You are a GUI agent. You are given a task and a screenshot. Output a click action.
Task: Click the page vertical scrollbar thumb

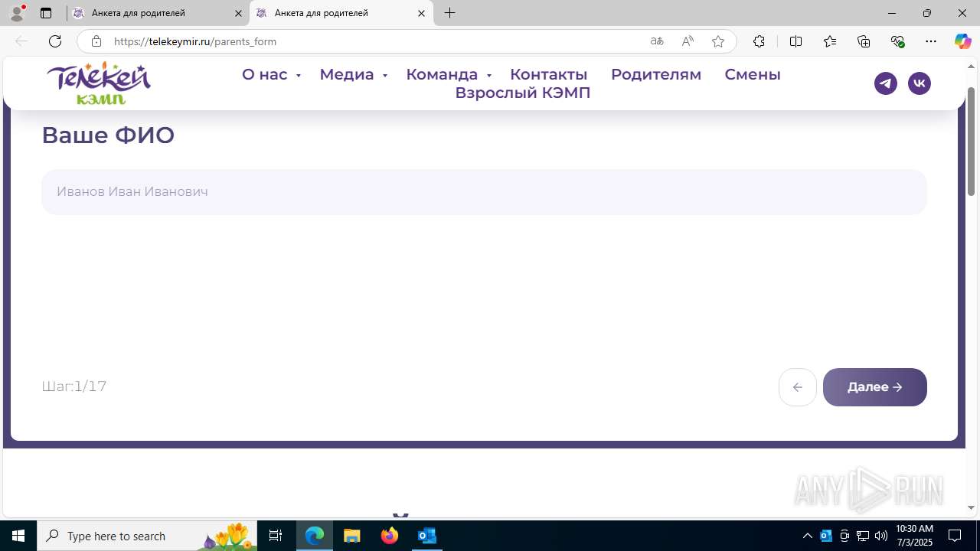tap(972, 142)
